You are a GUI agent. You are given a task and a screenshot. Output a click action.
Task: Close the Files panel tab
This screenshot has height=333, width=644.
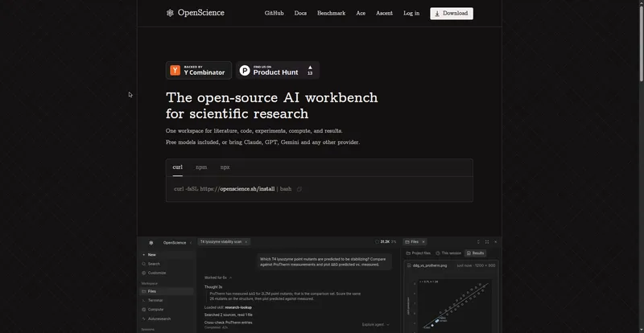tap(423, 242)
